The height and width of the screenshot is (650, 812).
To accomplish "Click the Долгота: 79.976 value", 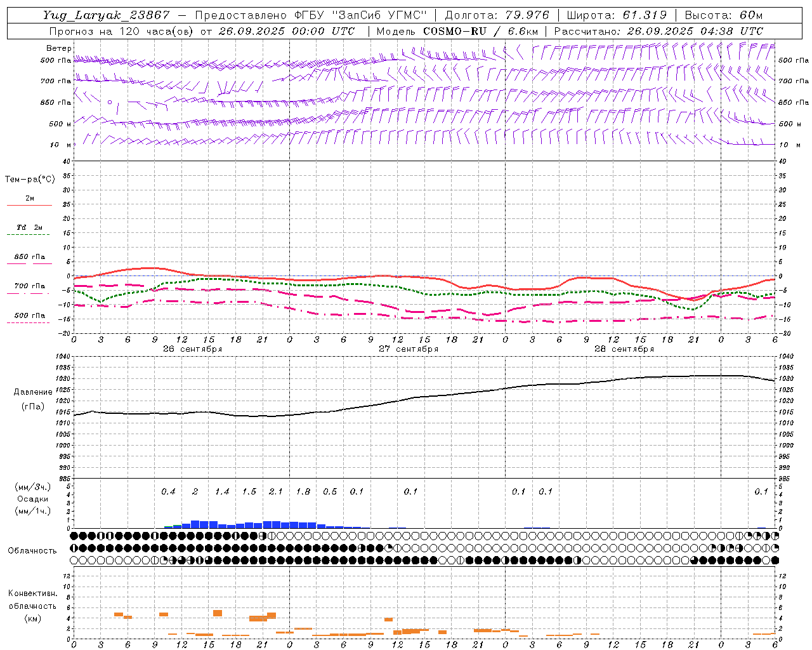I will (497, 15).
